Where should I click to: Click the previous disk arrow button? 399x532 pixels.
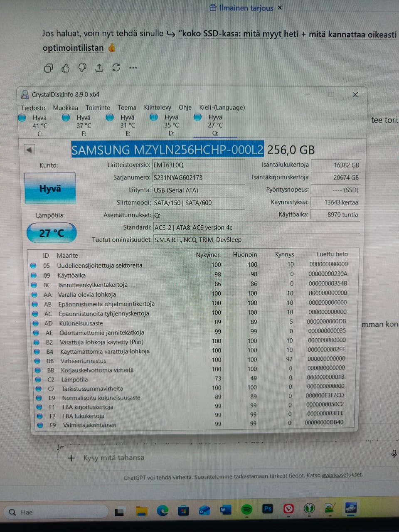29,150
